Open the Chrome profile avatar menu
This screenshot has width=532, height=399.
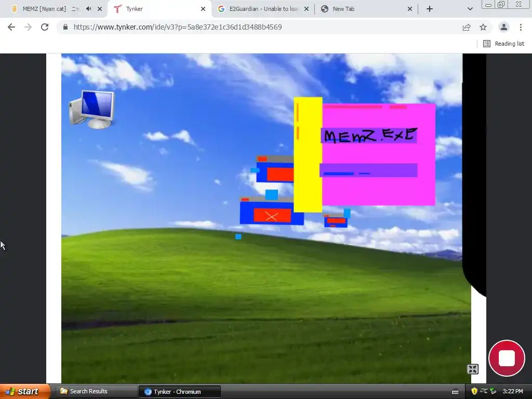tap(504, 27)
